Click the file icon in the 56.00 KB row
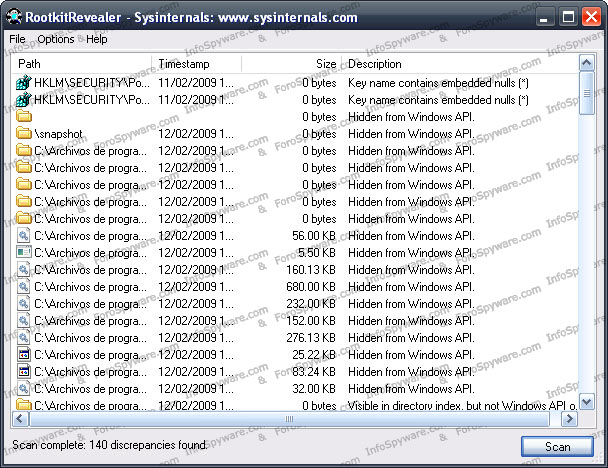The height and width of the screenshot is (468, 608). tap(24, 235)
